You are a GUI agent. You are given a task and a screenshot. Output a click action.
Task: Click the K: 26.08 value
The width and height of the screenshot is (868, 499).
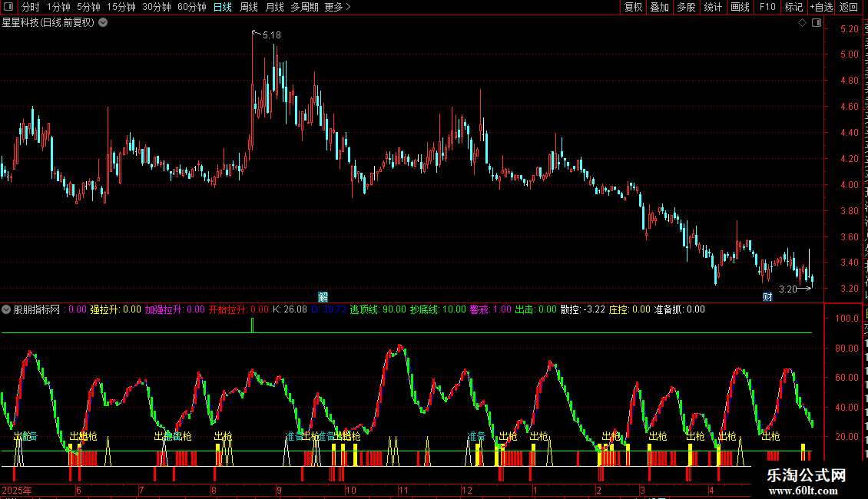pyautogui.click(x=290, y=309)
